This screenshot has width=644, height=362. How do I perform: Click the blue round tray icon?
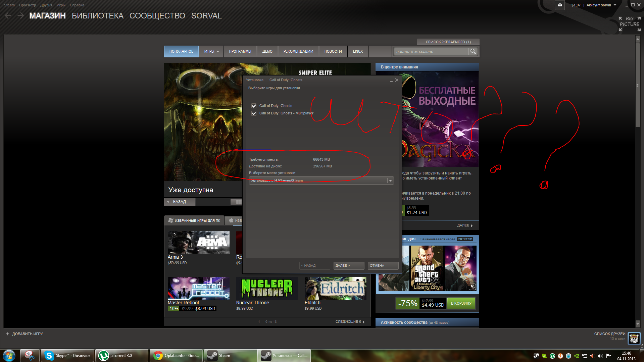[568, 356]
